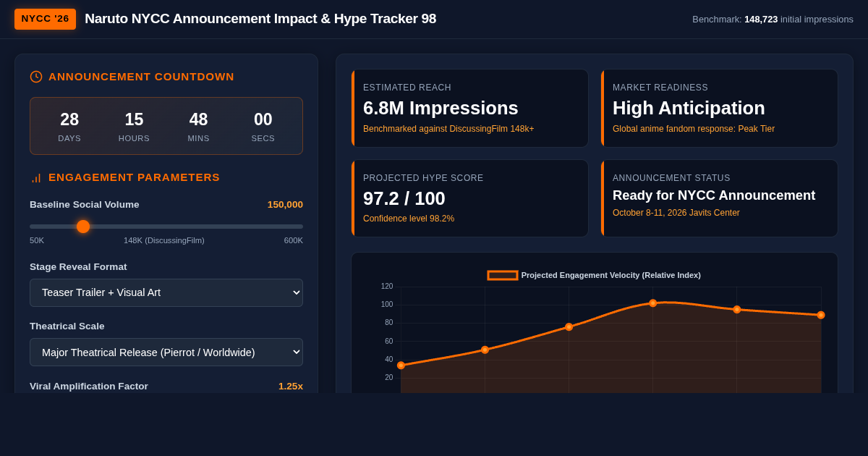
Task: Click the High Anticipation value
Action: tap(689, 108)
